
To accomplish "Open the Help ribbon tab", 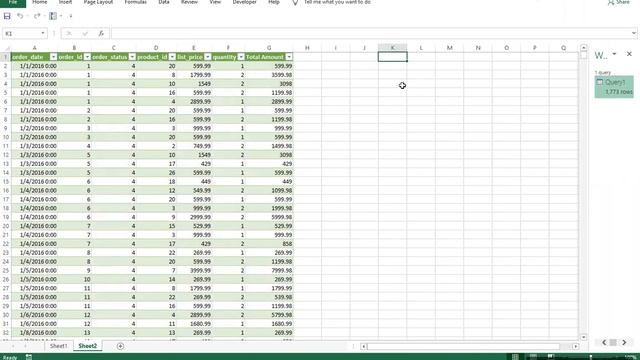I will click(274, 2).
